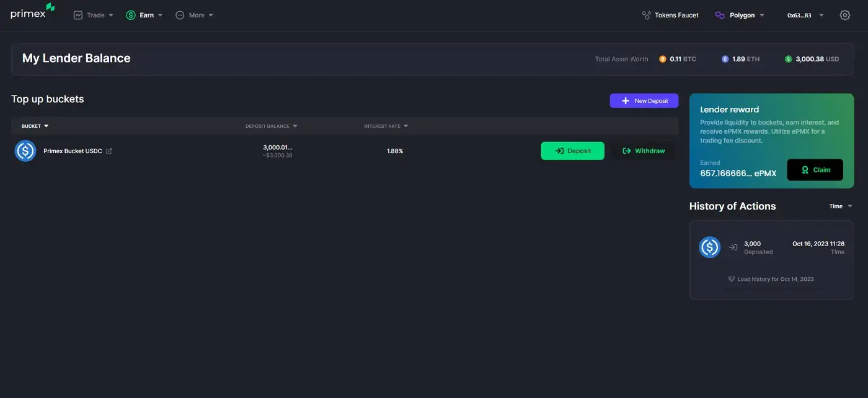This screenshot has width=868, height=398.
Task: Open the Trade menu
Action: (x=93, y=15)
